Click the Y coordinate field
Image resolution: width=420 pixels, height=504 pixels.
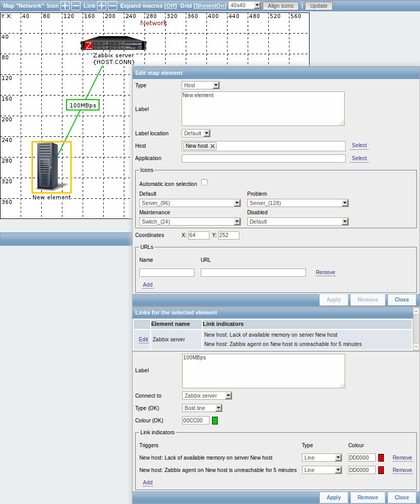coord(229,235)
